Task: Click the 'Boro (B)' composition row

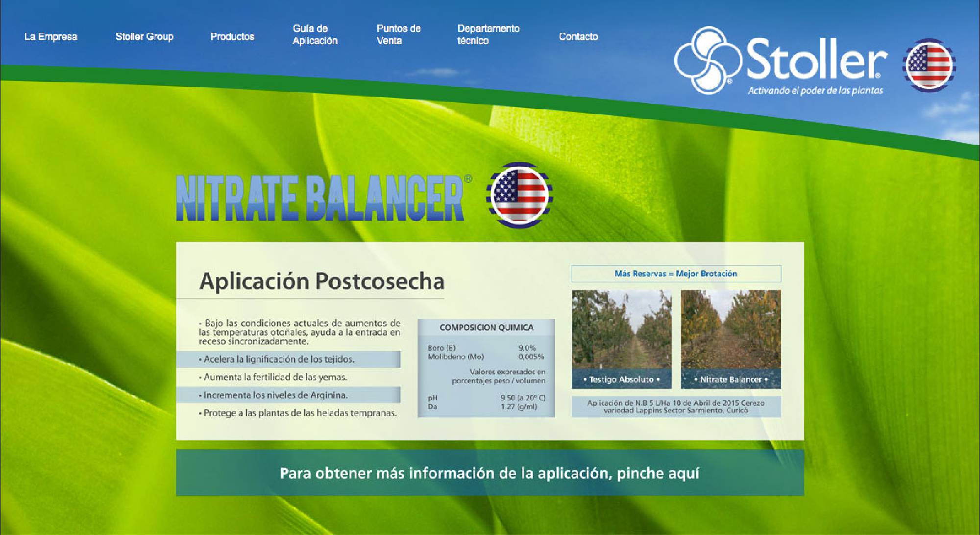Action: [x=486, y=348]
